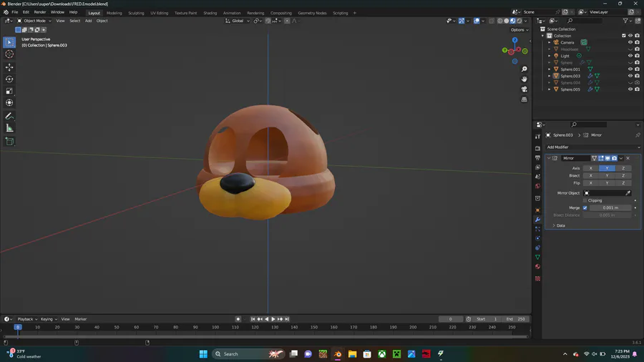
Task: Collapse the Mirror modifier panel
Action: click(549, 158)
